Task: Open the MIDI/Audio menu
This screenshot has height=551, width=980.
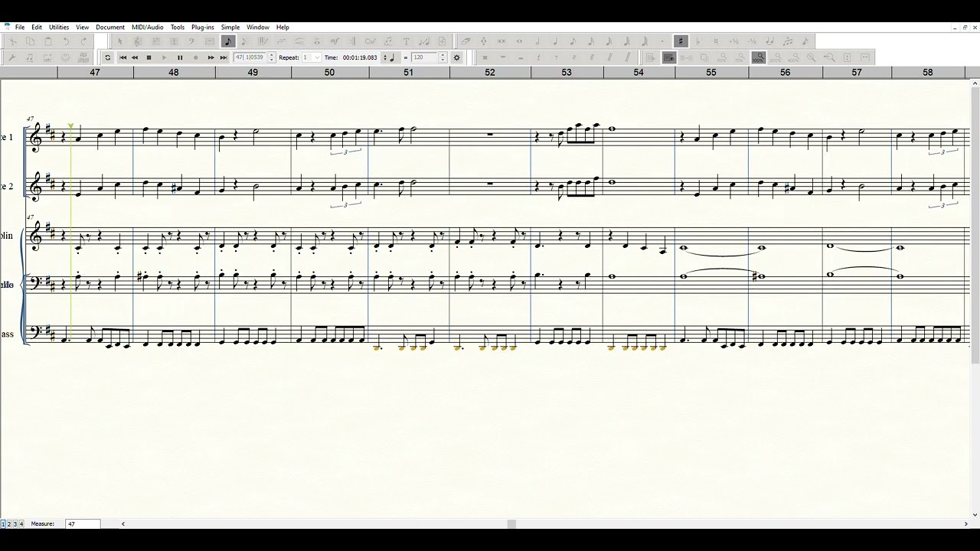Action: point(147,27)
